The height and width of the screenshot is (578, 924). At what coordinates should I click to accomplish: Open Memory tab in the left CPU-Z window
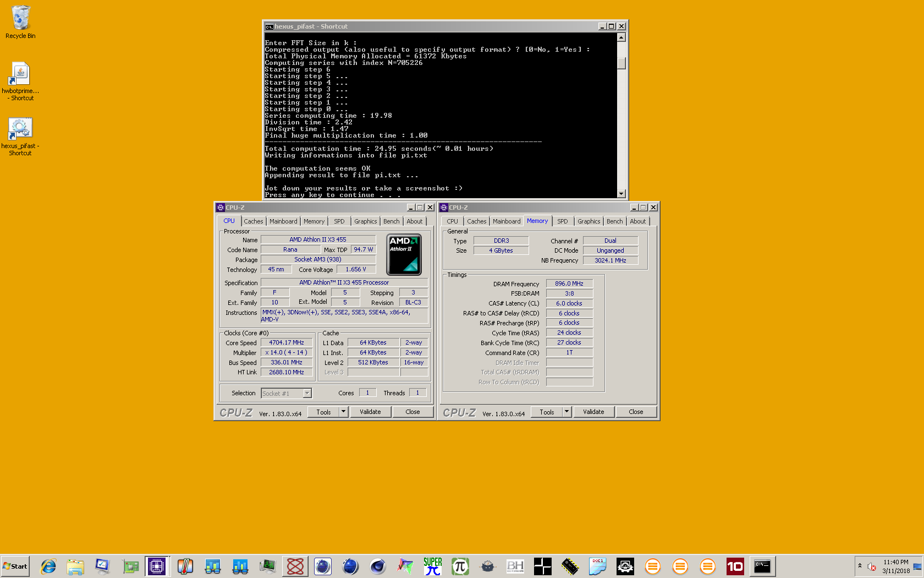pyautogui.click(x=314, y=221)
